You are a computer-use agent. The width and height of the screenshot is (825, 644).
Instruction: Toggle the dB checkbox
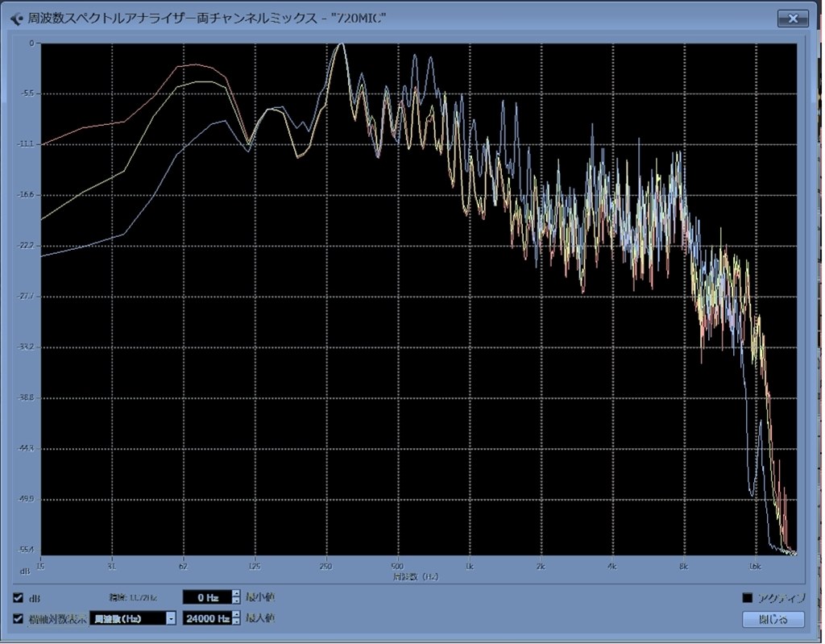(x=18, y=598)
